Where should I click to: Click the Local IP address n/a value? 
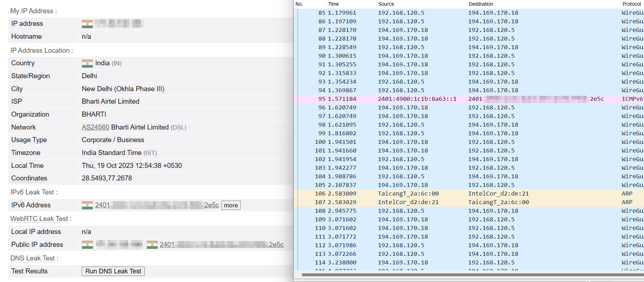pyautogui.click(x=86, y=232)
